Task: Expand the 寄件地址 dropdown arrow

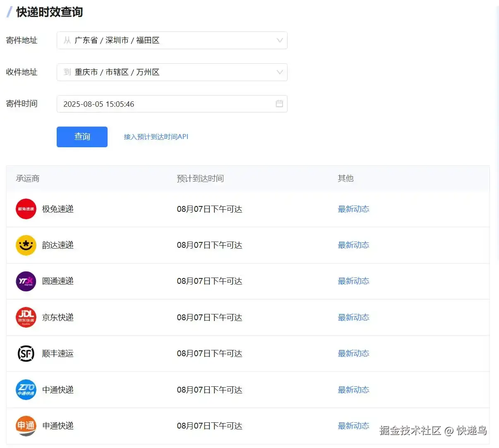Action: pos(280,40)
